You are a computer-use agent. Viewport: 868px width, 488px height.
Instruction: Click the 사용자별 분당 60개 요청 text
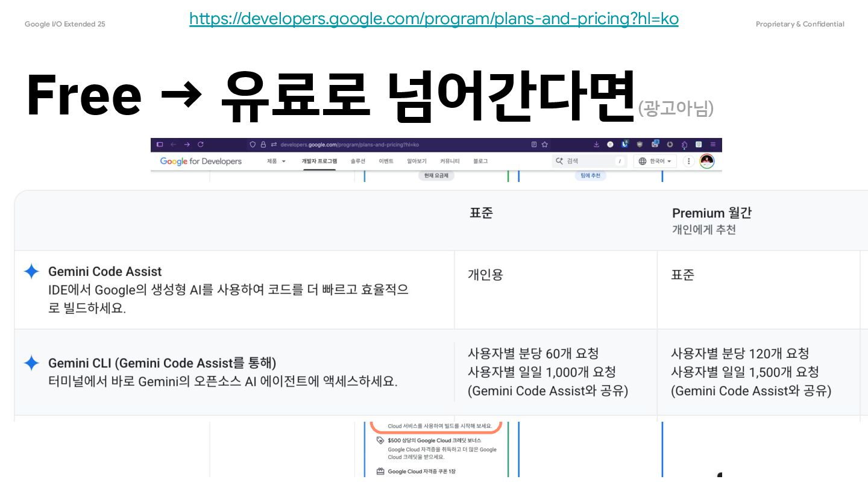pyautogui.click(x=533, y=354)
